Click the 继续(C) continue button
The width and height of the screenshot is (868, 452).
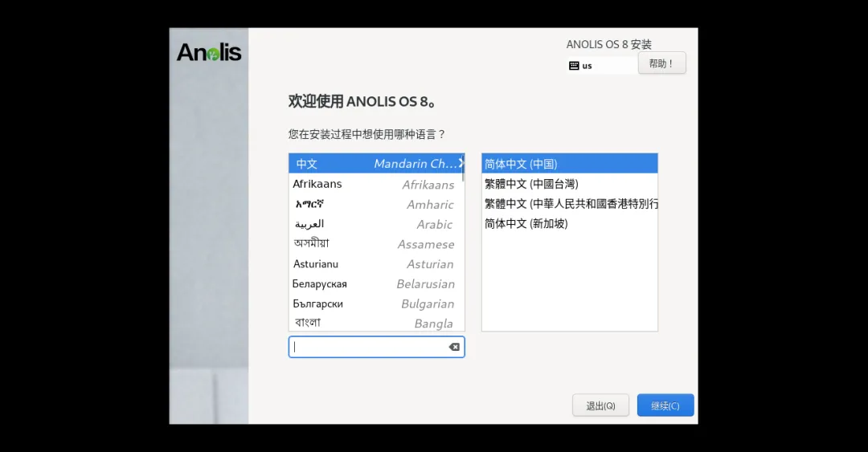[x=665, y=405]
